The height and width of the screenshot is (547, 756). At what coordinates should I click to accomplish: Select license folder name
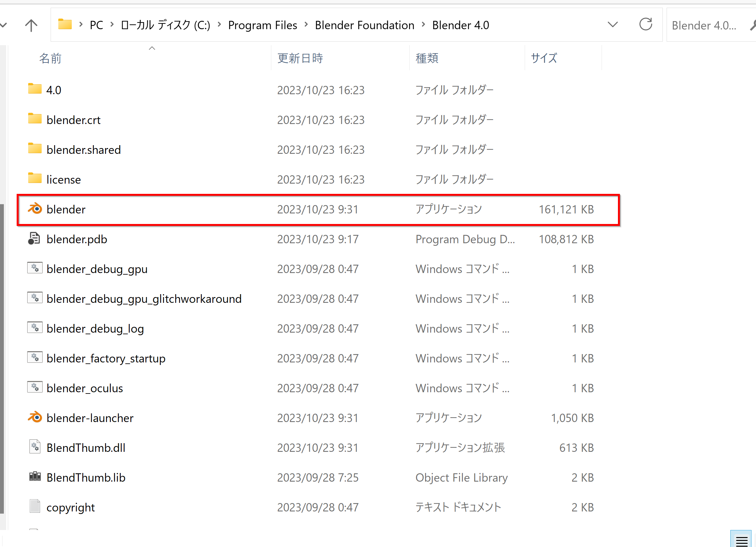tap(63, 179)
